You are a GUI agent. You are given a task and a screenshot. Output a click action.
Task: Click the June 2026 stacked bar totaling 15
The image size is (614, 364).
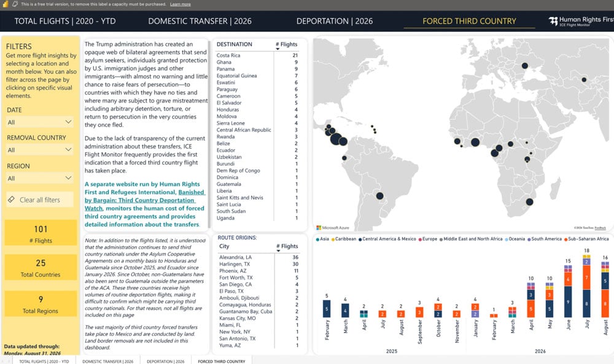(568, 291)
